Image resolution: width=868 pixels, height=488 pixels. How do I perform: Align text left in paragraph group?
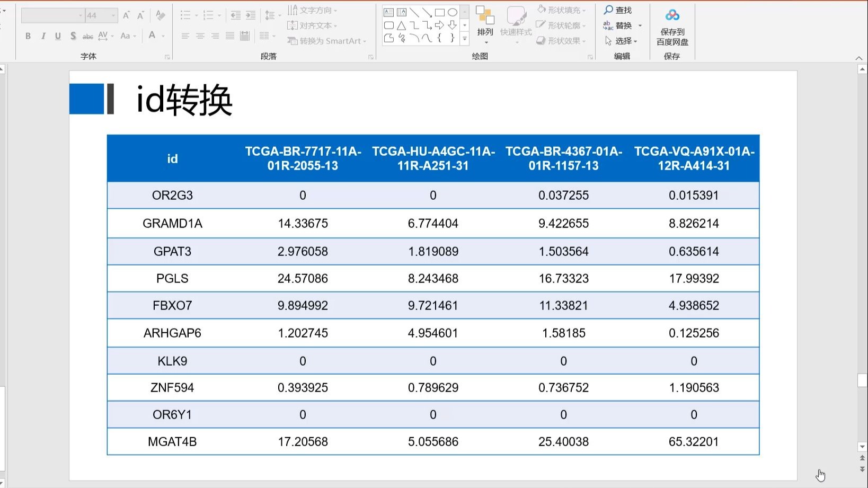click(x=185, y=36)
